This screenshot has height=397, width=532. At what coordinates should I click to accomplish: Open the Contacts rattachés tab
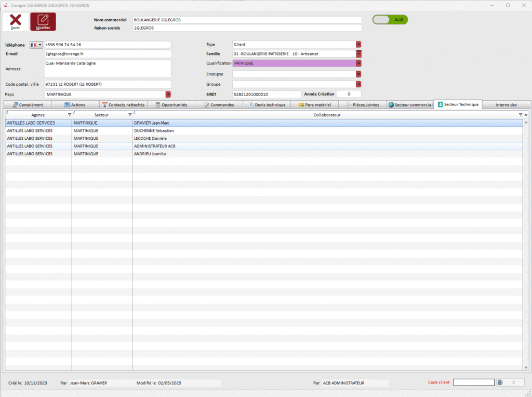123,104
